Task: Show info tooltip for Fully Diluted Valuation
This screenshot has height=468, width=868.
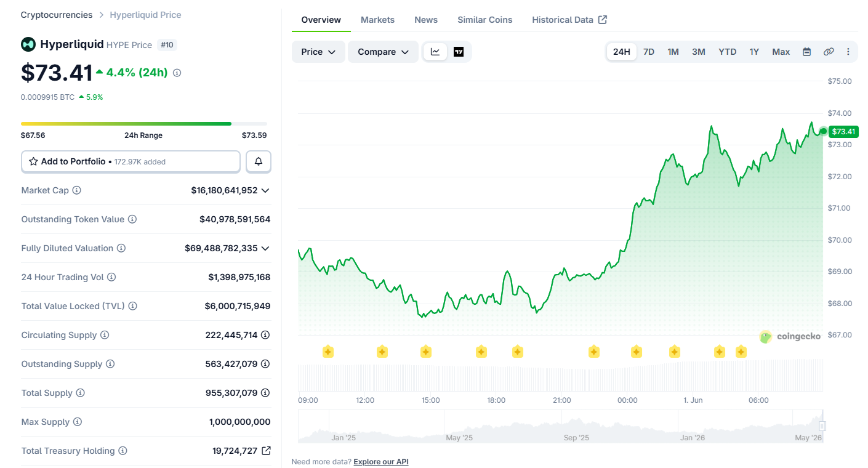Action: tap(121, 248)
